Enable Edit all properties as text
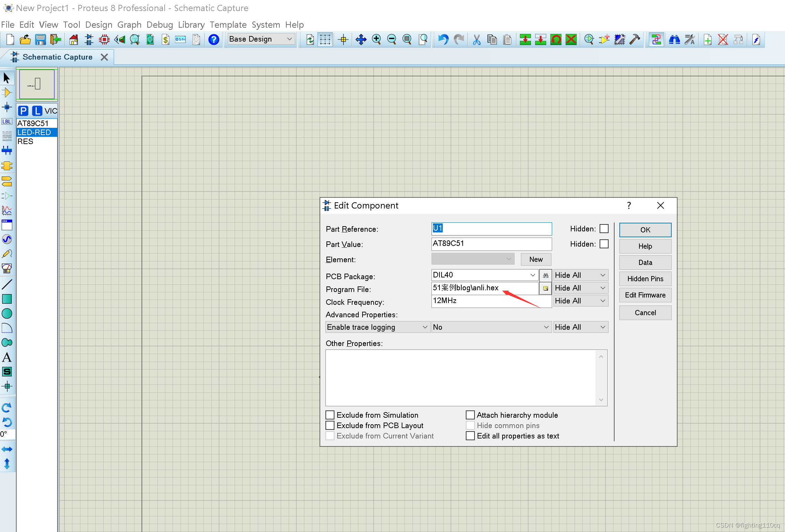 470,436
